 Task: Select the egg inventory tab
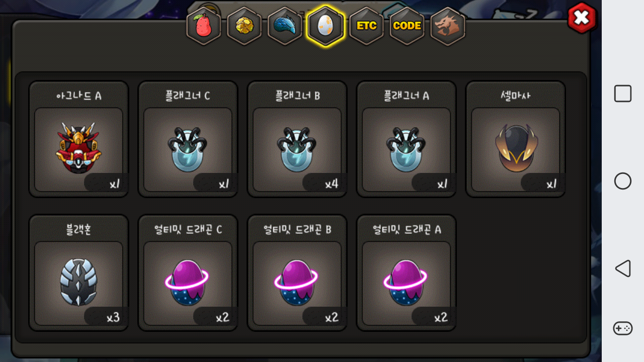tap(326, 26)
